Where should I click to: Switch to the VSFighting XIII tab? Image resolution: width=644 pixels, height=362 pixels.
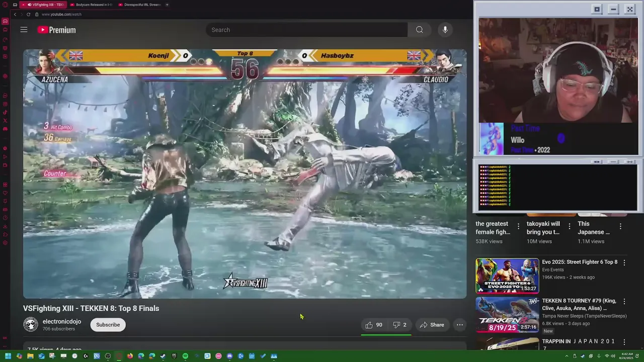(x=44, y=5)
